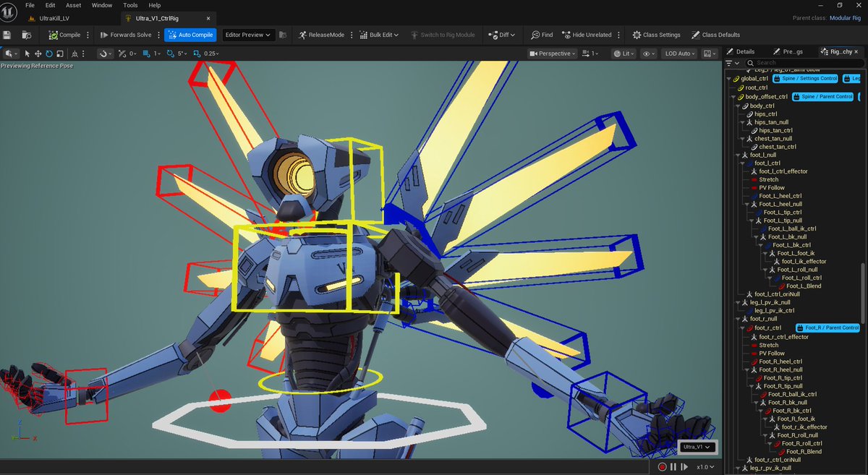The width and height of the screenshot is (868, 475).
Task: Collapse the foot_l_null tree node
Action: pyautogui.click(x=736, y=155)
